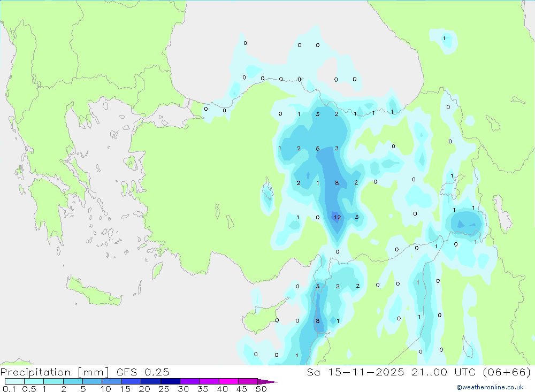
Task: Click the 'Precipitation [mm]' title text
Action: click(x=55, y=372)
